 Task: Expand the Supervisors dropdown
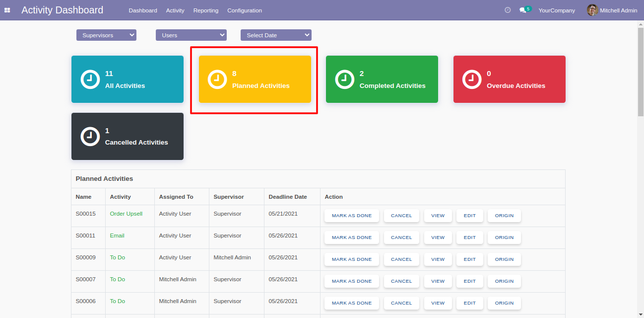(x=106, y=35)
